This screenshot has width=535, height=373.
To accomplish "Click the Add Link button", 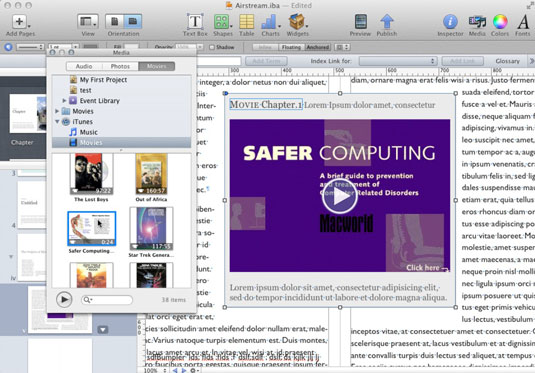I will [x=462, y=61].
